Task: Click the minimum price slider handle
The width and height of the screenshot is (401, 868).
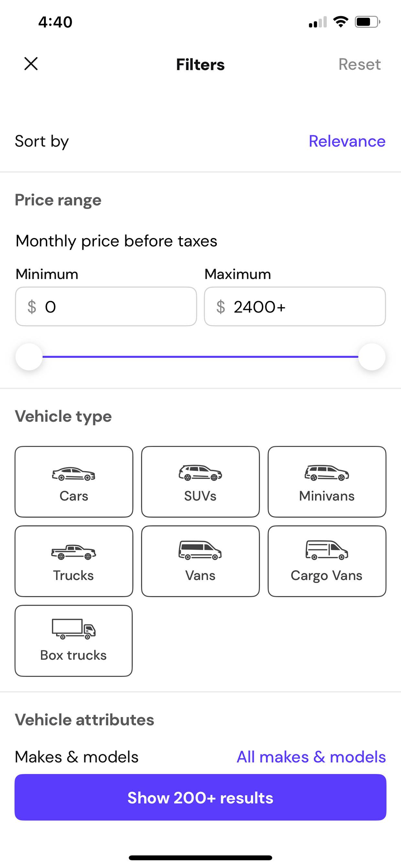Action: (29, 357)
